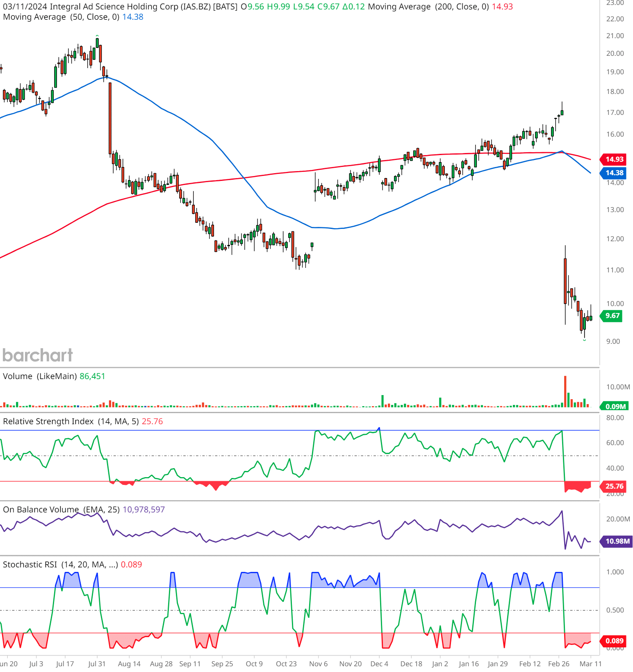The height and width of the screenshot is (672, 633).
Task: Click the 9.00 price axis label
Action: (613, 341)
